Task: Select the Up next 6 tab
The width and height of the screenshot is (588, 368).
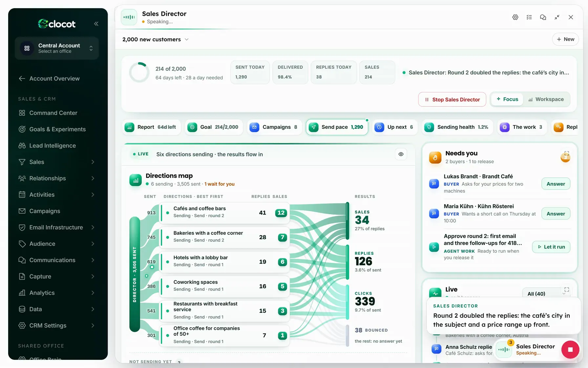Action: [395, 127]
